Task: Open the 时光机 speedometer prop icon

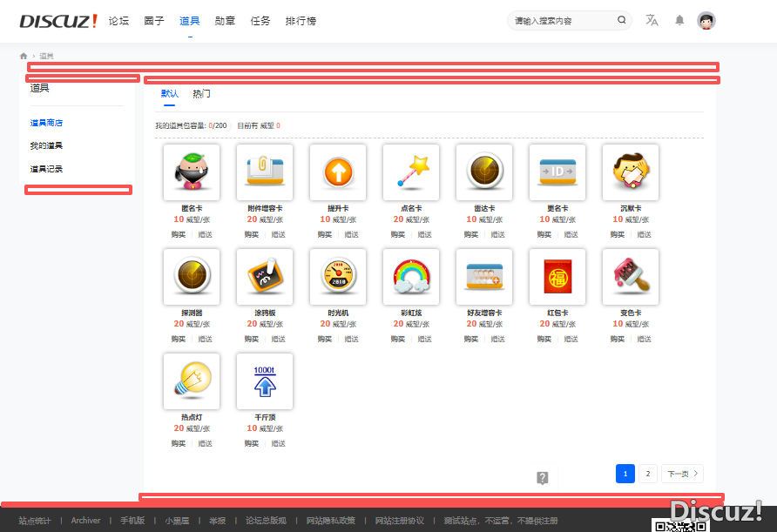Action: (338, 276)
